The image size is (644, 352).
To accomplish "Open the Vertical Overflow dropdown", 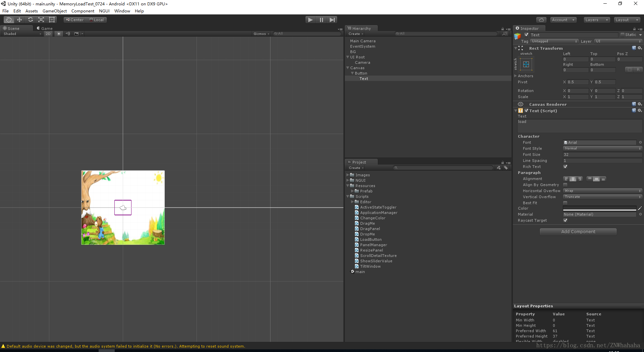I will [x=602, y=197].
